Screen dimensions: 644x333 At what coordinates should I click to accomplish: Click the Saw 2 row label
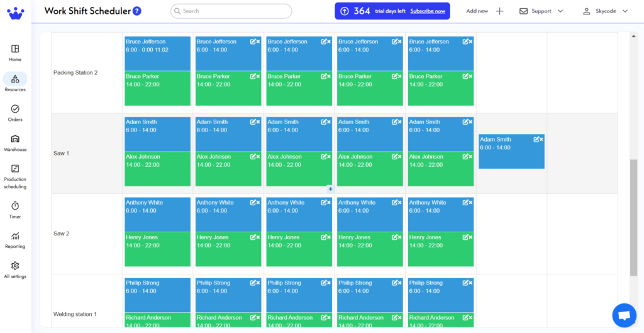[61, 234]
